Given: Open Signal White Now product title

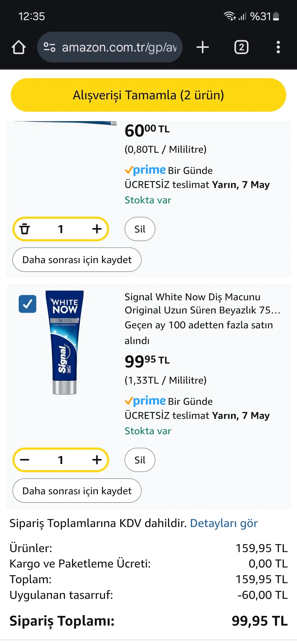Looking at the screenshot, I should click(x=202, y=304).
